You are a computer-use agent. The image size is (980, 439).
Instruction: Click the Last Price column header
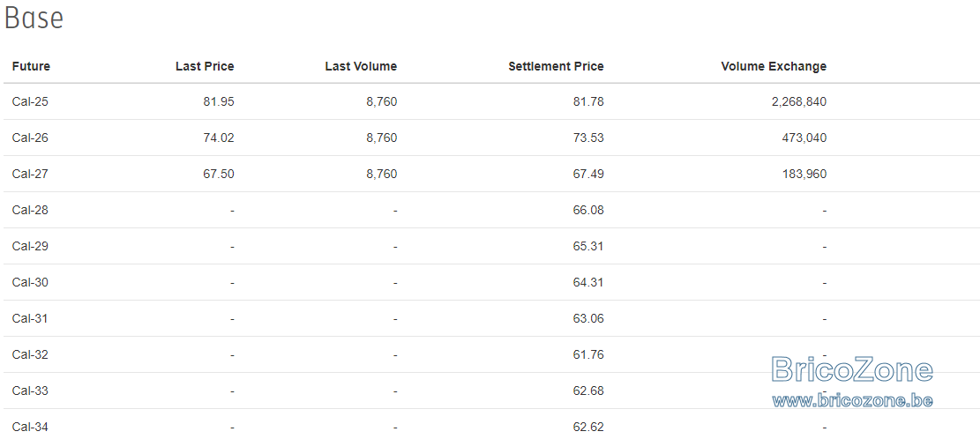coord(205,66)
